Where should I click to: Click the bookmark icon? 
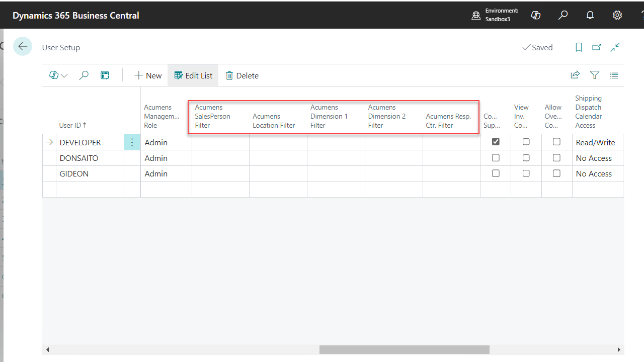[579, 47]
